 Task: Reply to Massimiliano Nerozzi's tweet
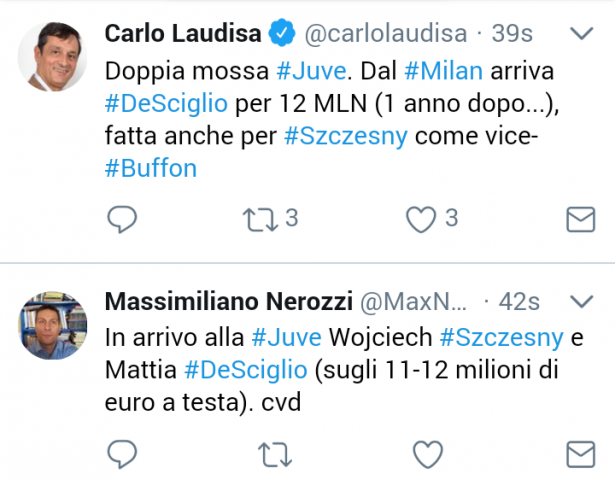click(x=121, y=454)
